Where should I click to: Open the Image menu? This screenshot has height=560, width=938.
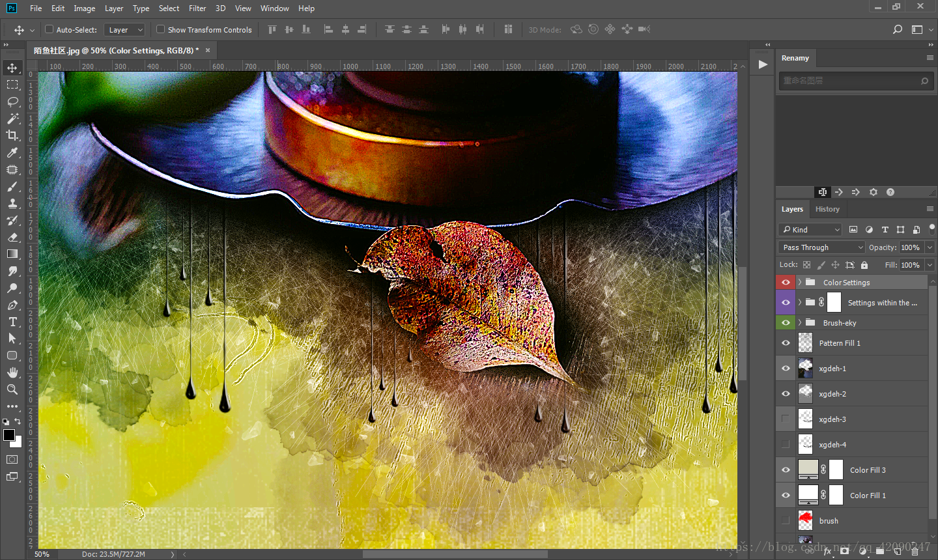(x=85, y=8)
